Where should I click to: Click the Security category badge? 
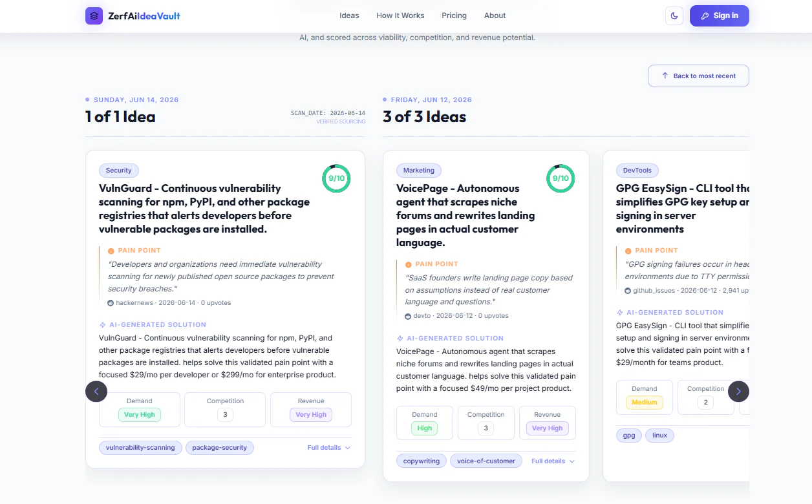119,171
